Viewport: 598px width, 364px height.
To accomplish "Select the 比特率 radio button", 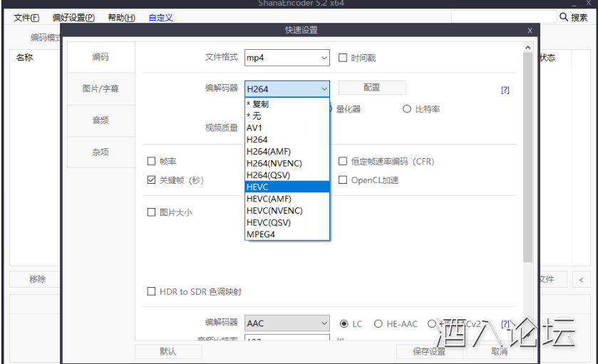I will coord(407,109).
